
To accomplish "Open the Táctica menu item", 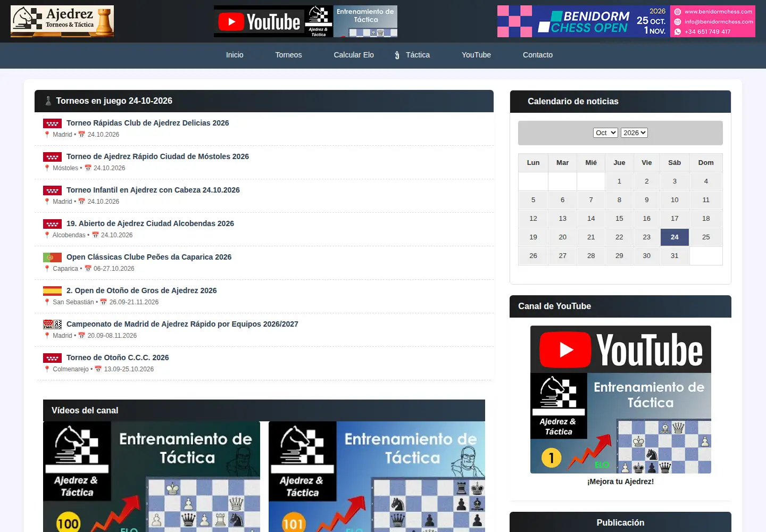I will [418, 55].
